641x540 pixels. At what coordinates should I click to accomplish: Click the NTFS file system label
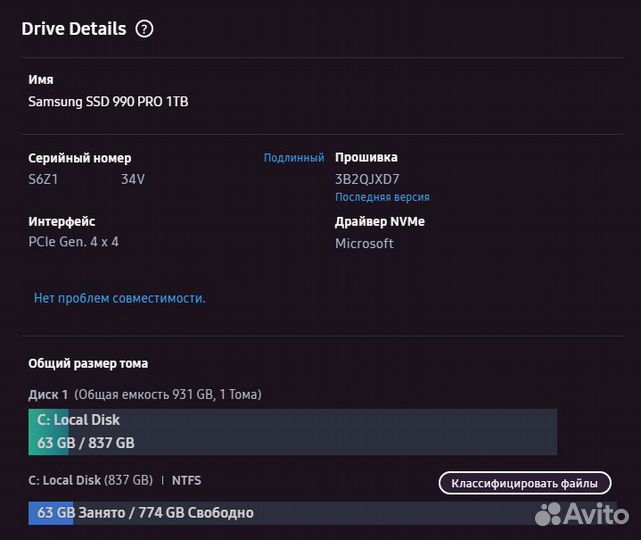pyautogui.click(x=186, y=480)
